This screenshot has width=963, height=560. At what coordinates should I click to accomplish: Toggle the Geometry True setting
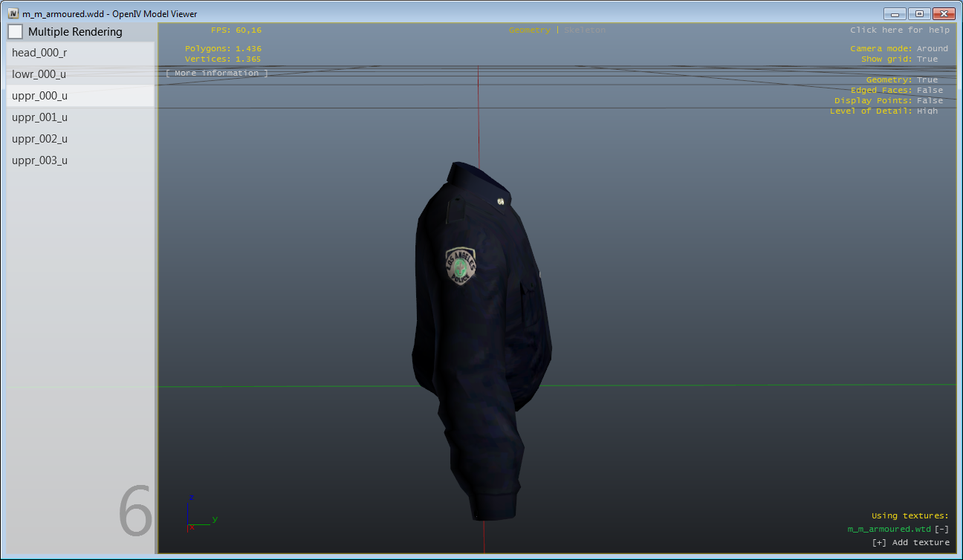[x=927, y=80]
